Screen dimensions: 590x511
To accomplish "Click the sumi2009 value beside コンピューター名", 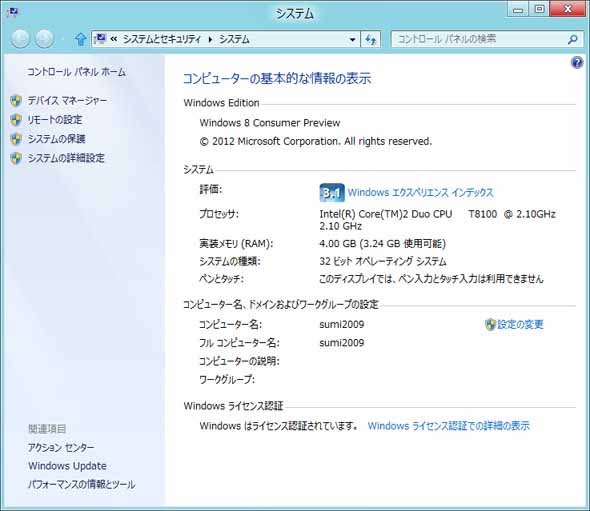I will [x=342, y=324].
